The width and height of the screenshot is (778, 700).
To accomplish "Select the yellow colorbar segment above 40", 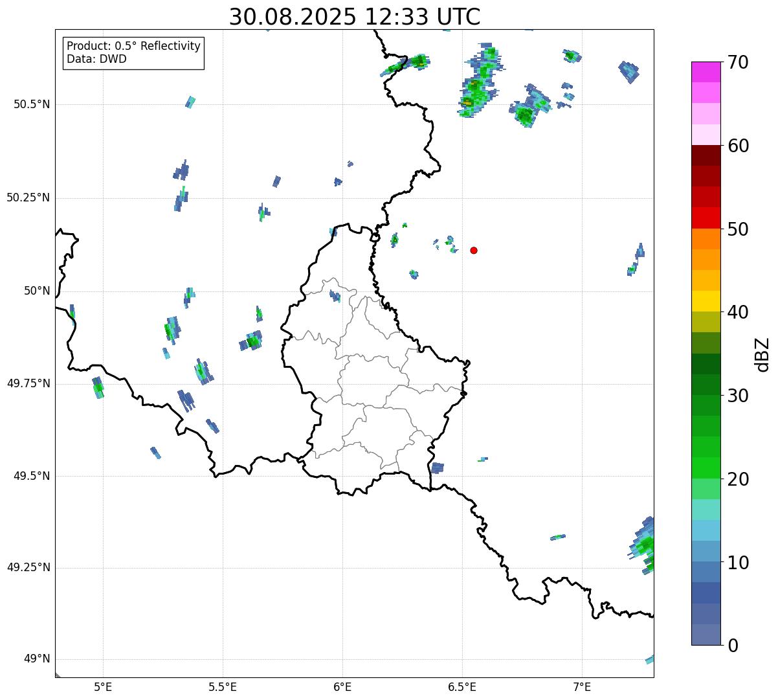I will tap(706, 301).
